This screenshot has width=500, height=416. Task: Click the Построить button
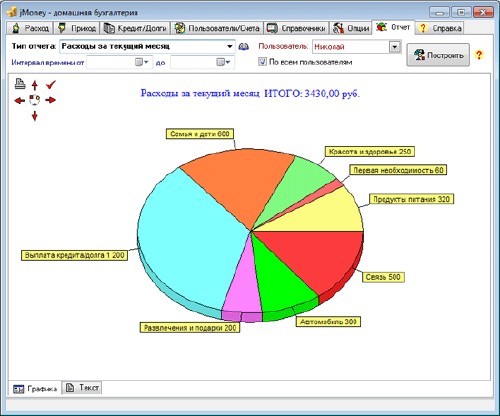(438, 55)
